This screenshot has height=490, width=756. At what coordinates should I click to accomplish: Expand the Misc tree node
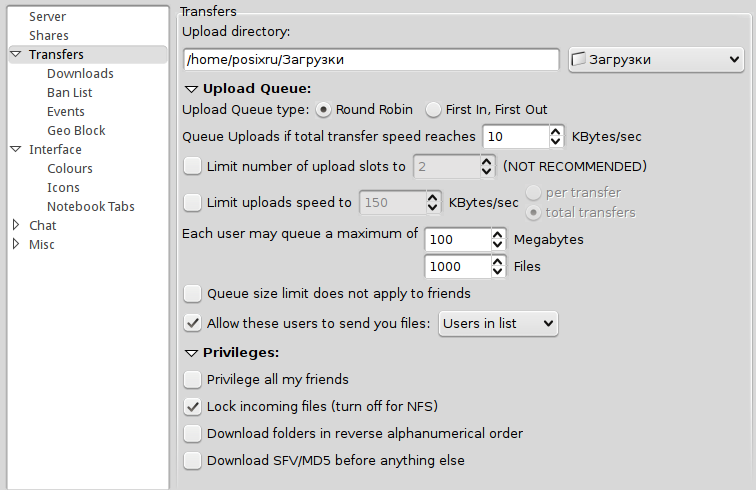coord(16,244)
